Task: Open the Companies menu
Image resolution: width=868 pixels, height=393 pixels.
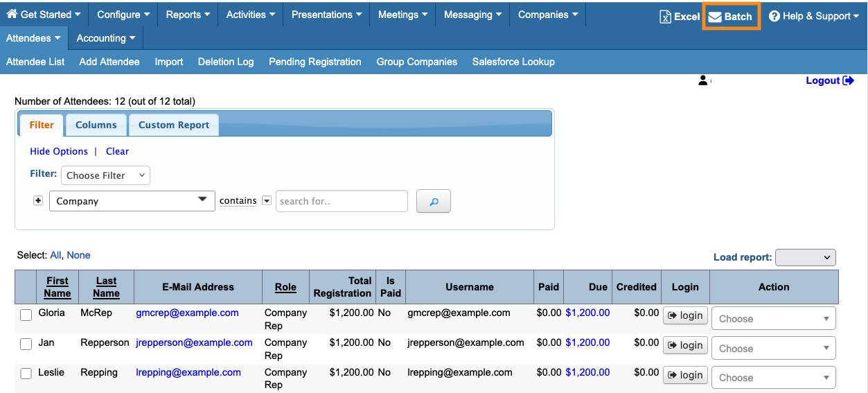Action: click(x=547, y=15)
